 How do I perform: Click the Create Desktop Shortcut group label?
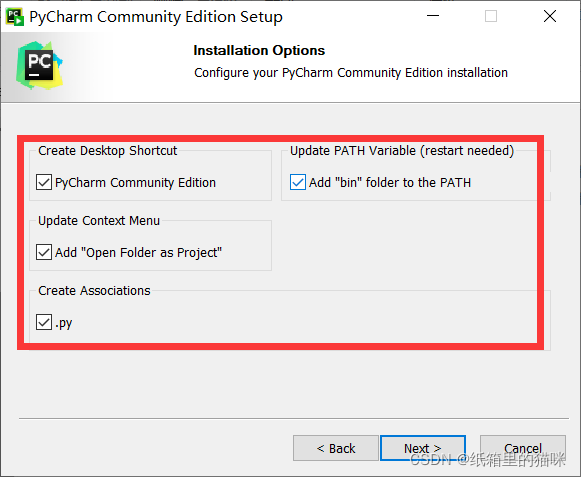coord(107,151)
